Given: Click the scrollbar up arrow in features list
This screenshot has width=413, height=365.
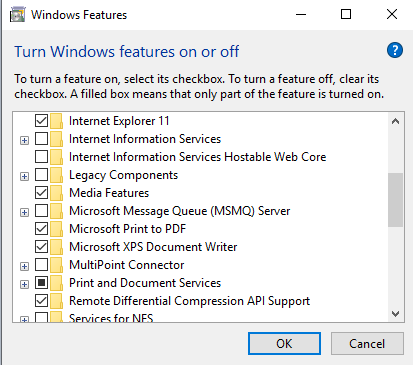Looking at the screenshot, I should (396, 121).
